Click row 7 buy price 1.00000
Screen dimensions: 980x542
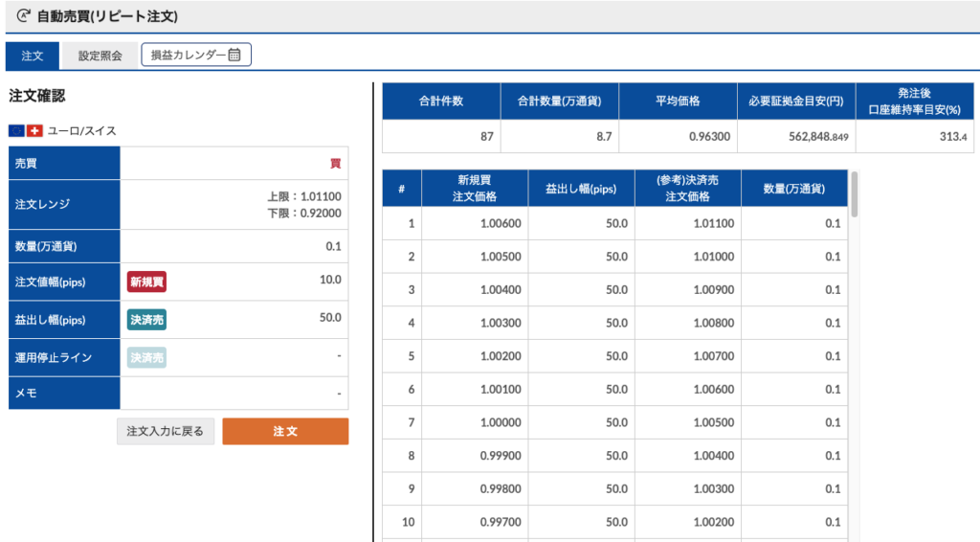tap(501, 422)
